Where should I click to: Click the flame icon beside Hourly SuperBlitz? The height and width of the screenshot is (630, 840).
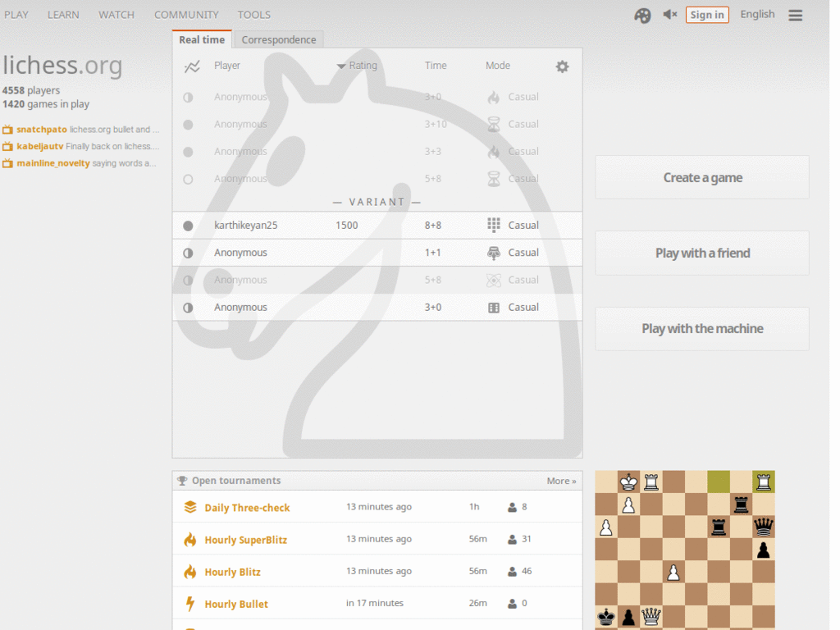190,540
